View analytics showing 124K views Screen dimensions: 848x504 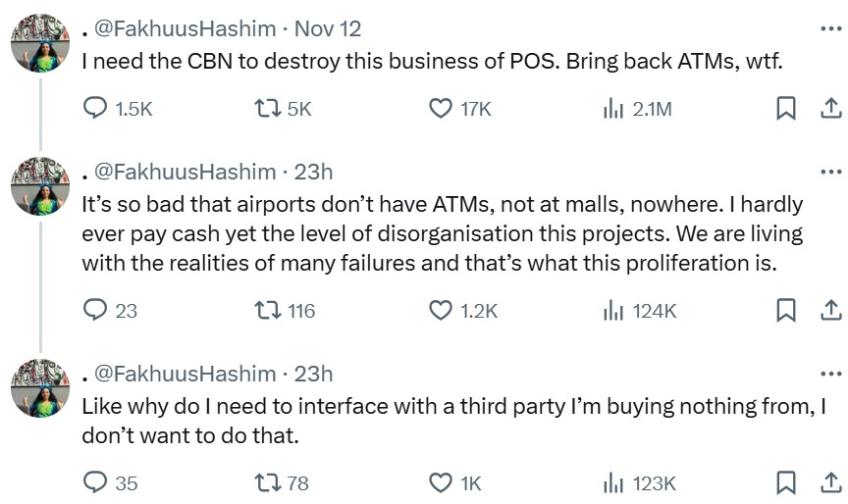tap(613, 310)
